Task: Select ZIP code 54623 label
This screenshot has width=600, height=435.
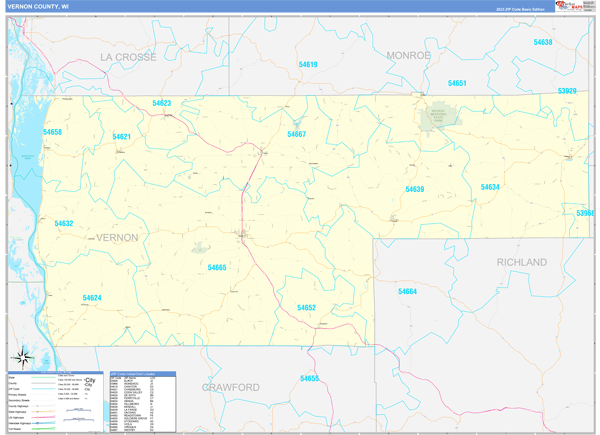Action: coord(161,103)
